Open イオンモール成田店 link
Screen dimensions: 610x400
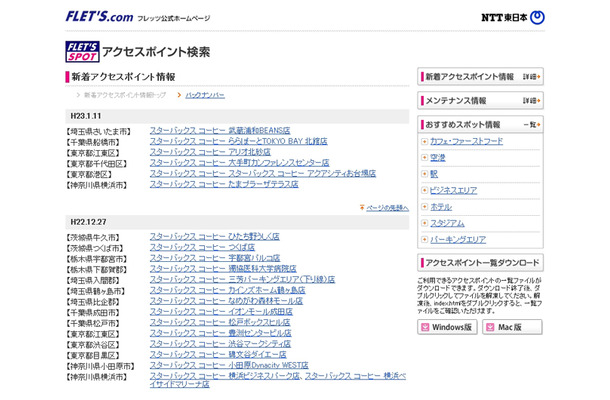[221, 312]
